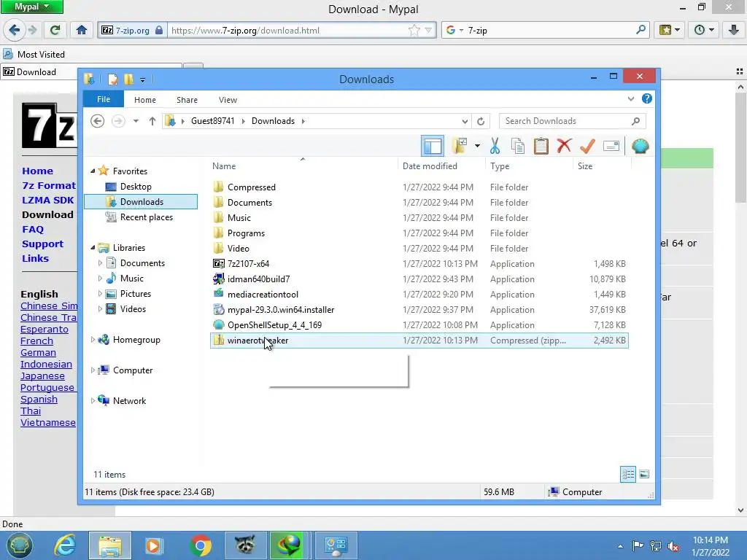This screenshot has height=560, width=747.
Task: Select the mypal-29.3.0.win64.installer file
Action: (x=281, y=309)
